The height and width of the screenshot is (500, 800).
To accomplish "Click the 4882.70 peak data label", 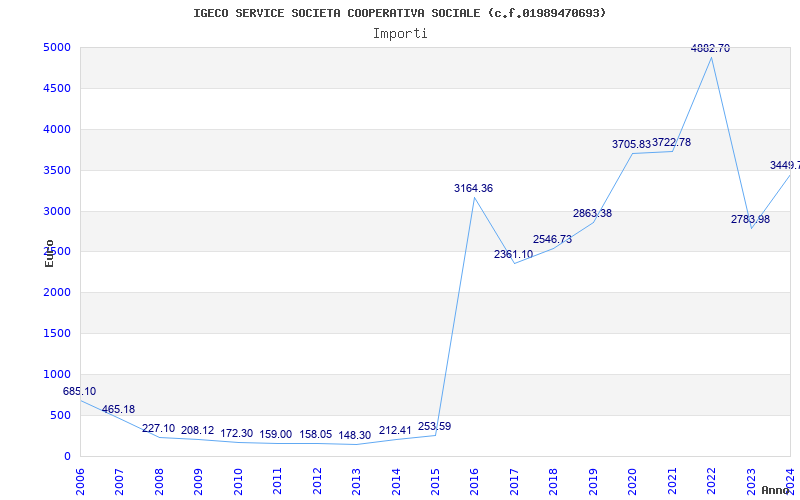I will click(710, 48).
